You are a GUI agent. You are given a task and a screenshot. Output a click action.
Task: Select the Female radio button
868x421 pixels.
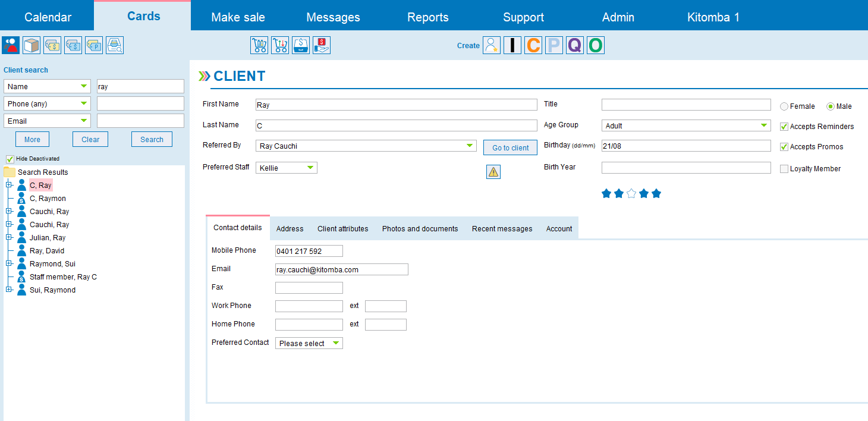point(784,106)
